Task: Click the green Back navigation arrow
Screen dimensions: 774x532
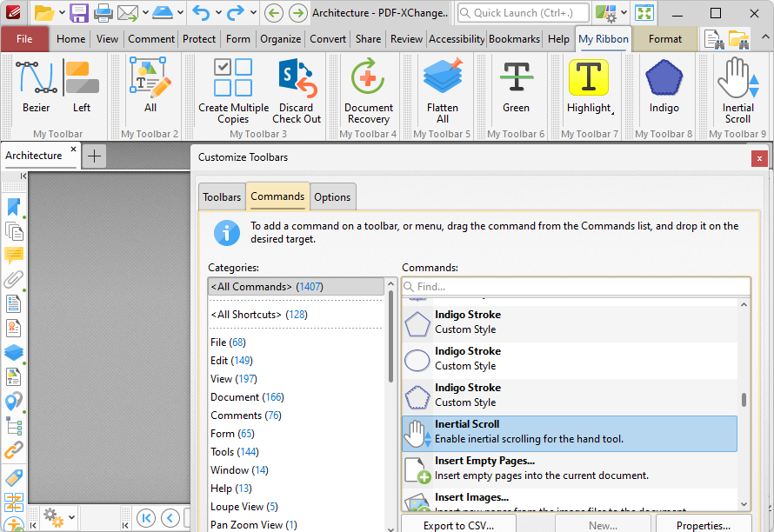Action: point(274,13)
